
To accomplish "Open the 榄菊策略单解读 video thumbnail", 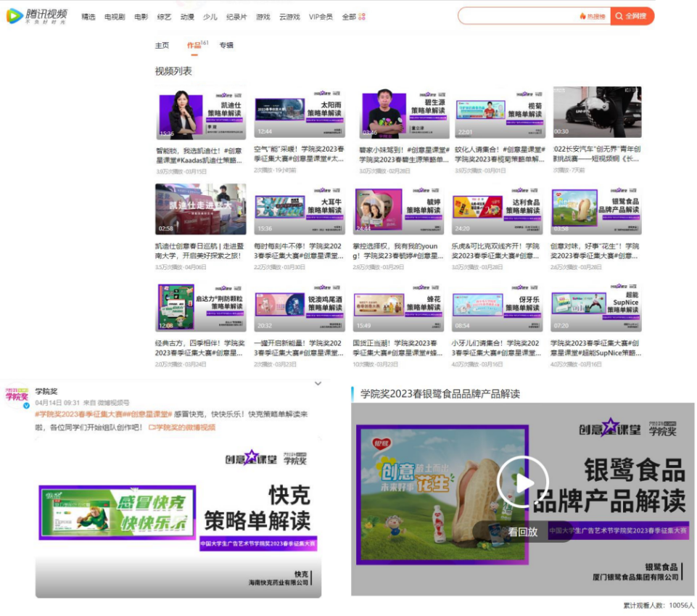I will [500, 113].
